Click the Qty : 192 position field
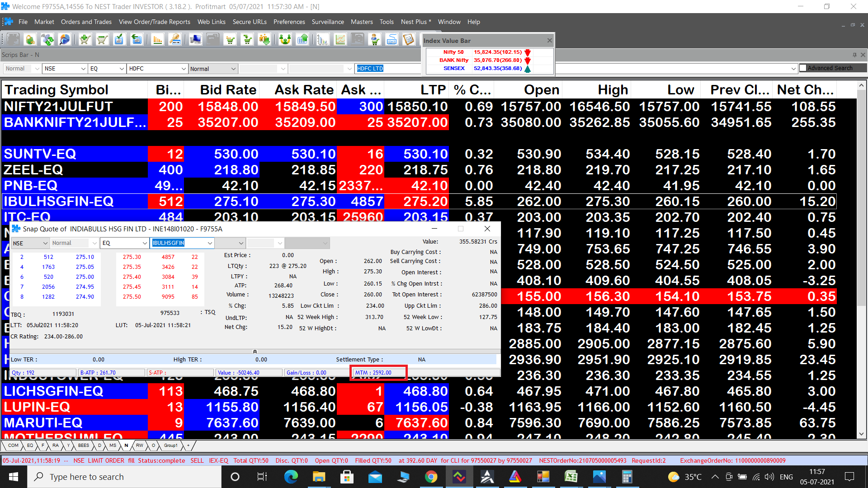 pyautogui.click(x=43, y=373)
